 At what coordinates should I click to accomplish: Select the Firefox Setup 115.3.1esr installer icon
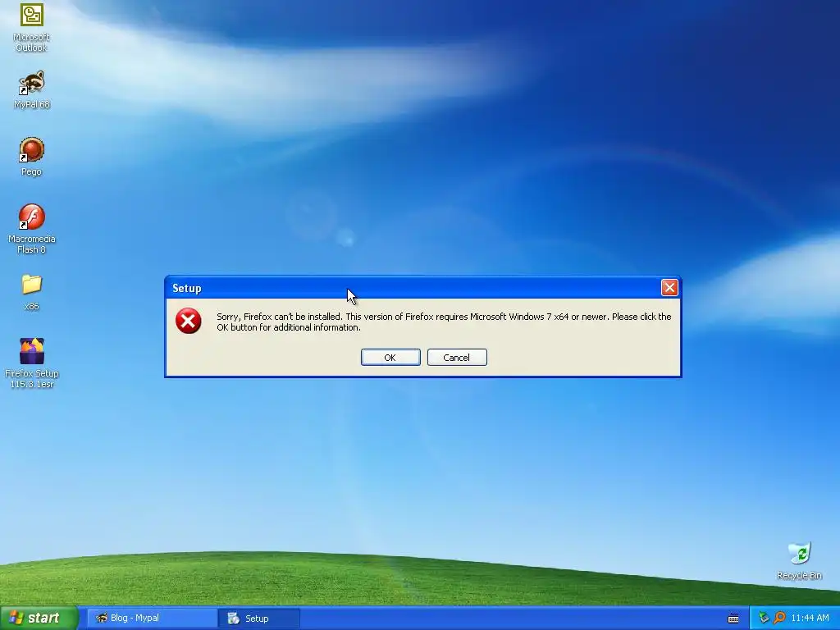32,363
